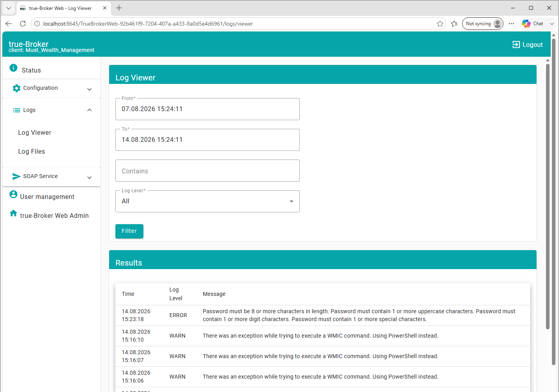Click the Message column header
Screen dimensions: 559x392
tap(214, 294)
